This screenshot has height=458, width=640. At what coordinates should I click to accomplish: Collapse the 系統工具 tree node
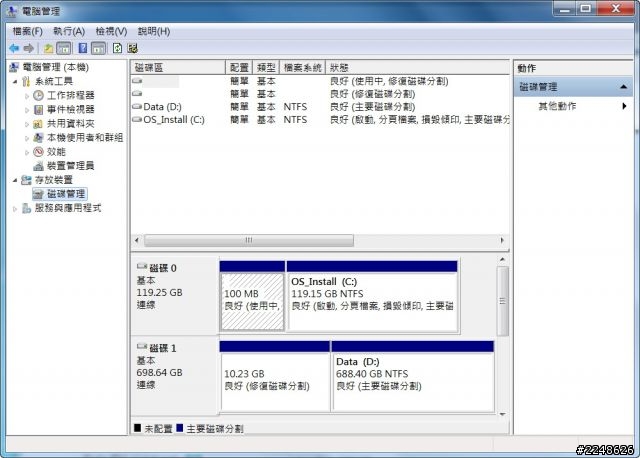coord(15,82)
